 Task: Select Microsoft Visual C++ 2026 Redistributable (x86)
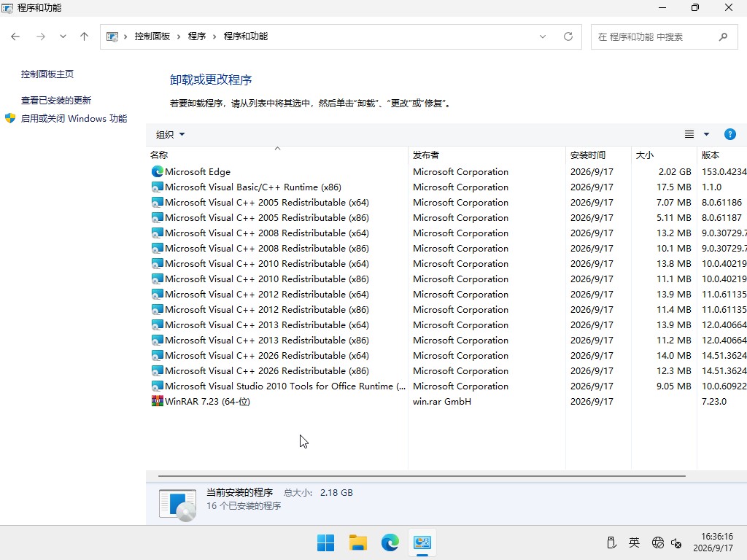(x=267, y=370)
